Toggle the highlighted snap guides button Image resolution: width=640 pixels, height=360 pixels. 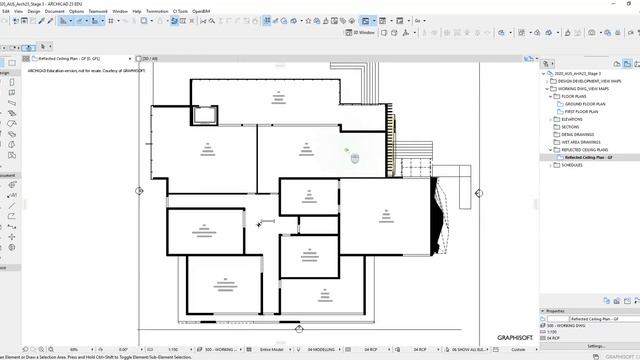[79, 21]
